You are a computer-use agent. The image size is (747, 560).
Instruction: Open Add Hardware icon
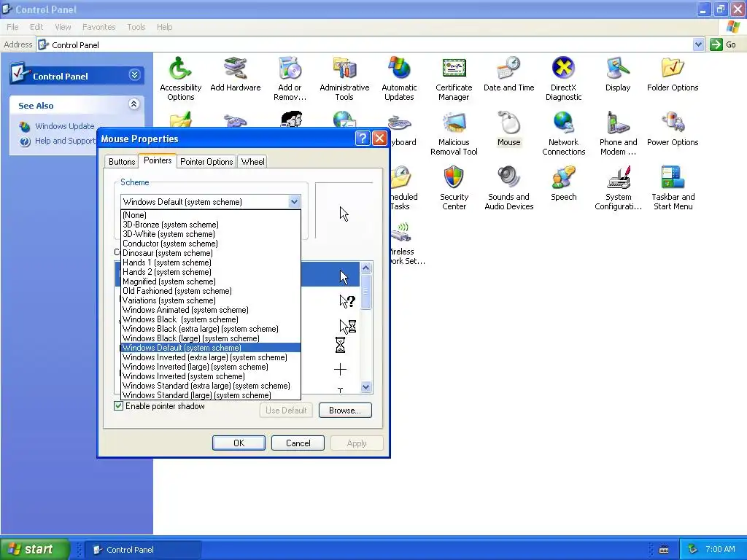point(236,74)
